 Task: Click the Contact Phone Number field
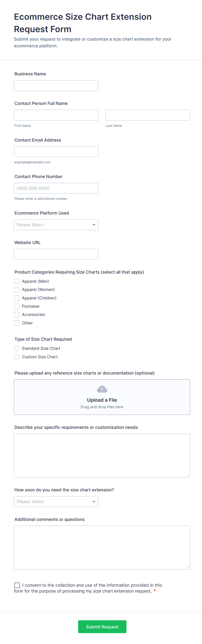pos(56,188)
